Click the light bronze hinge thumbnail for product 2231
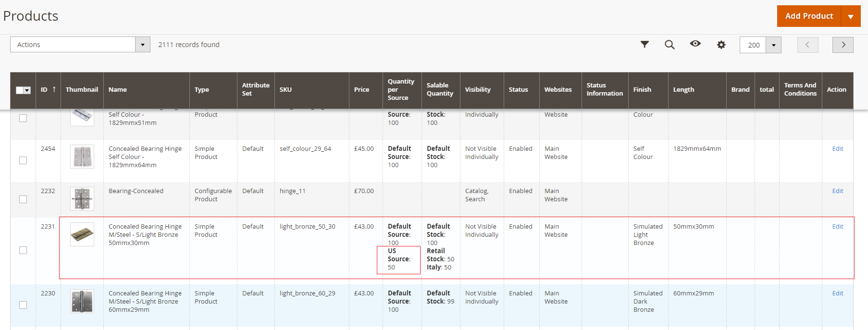 click(82, 234)
